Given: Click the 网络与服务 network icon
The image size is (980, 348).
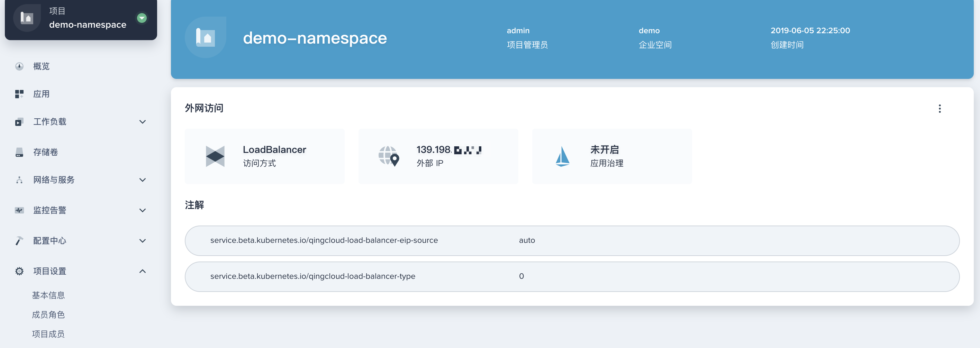Looking at the screenshot, I should (19, 180).
